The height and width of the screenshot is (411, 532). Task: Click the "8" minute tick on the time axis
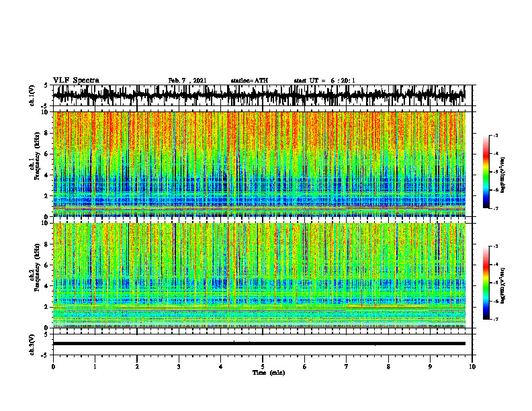point(388,367)
